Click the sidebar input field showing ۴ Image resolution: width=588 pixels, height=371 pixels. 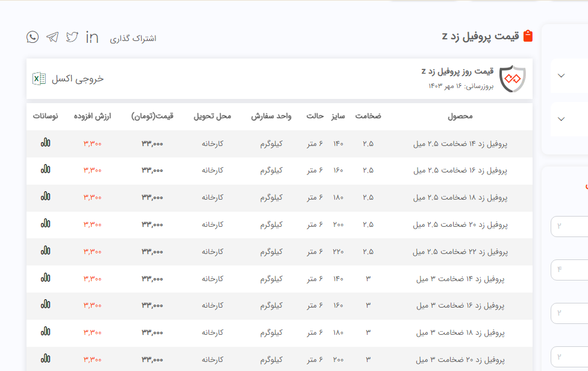click(x=569, y=269)
